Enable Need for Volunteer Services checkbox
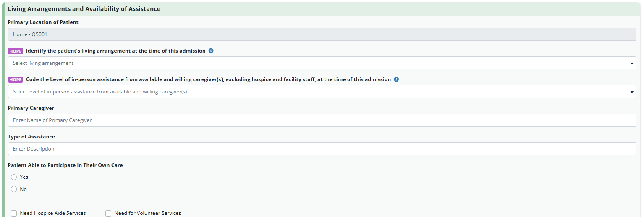The width and height of the screenshot is (644, 217). [108, 213]
